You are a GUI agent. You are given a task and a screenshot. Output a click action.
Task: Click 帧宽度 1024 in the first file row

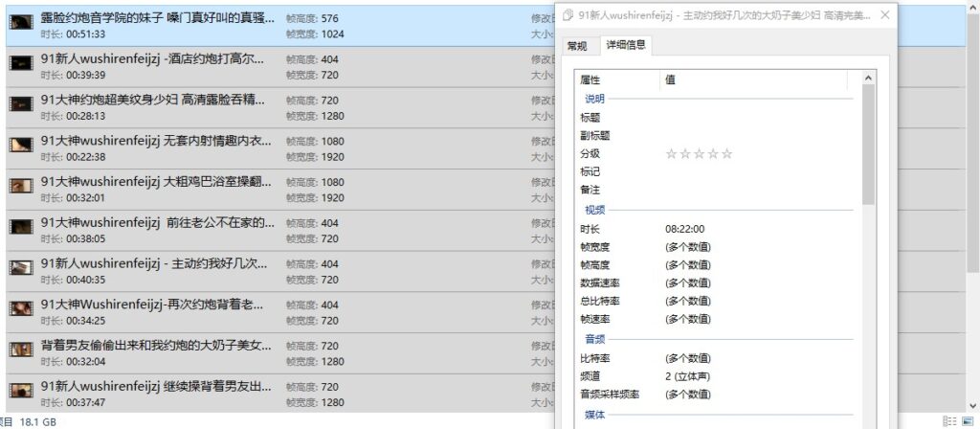(x=315, y=34)
